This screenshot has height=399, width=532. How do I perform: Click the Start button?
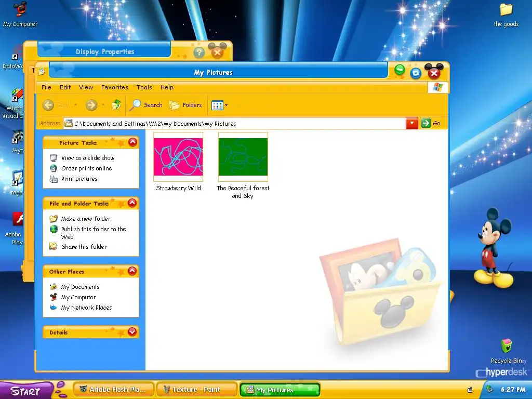pyautogui.click(x=26, y=390)
